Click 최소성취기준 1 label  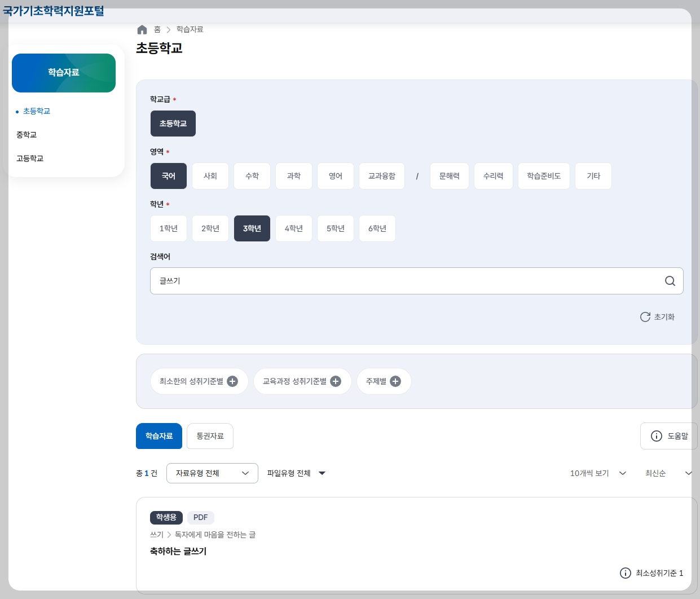[659, 573]
